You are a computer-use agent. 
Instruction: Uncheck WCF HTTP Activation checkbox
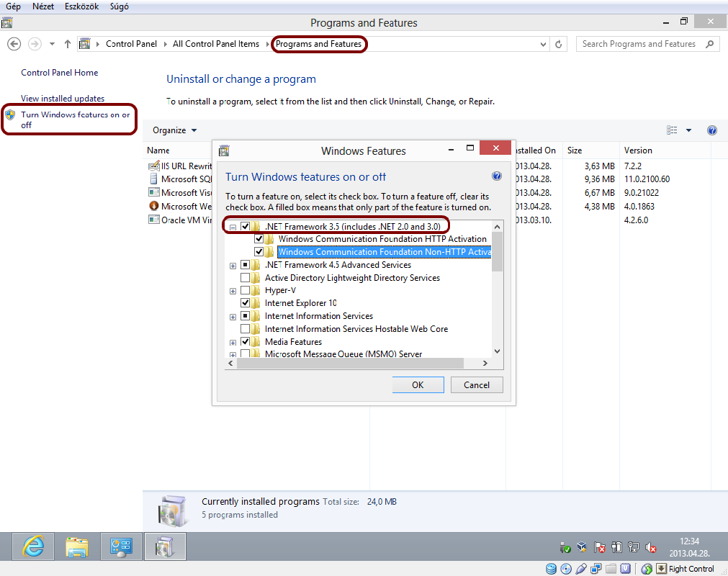pos(259,239)
